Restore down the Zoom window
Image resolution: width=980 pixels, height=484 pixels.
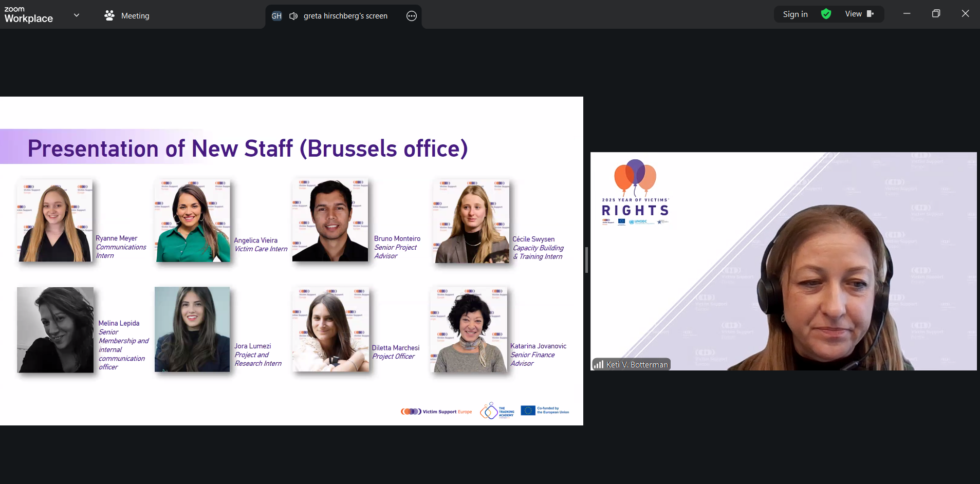pyautogui.click(x=936, y=14)
